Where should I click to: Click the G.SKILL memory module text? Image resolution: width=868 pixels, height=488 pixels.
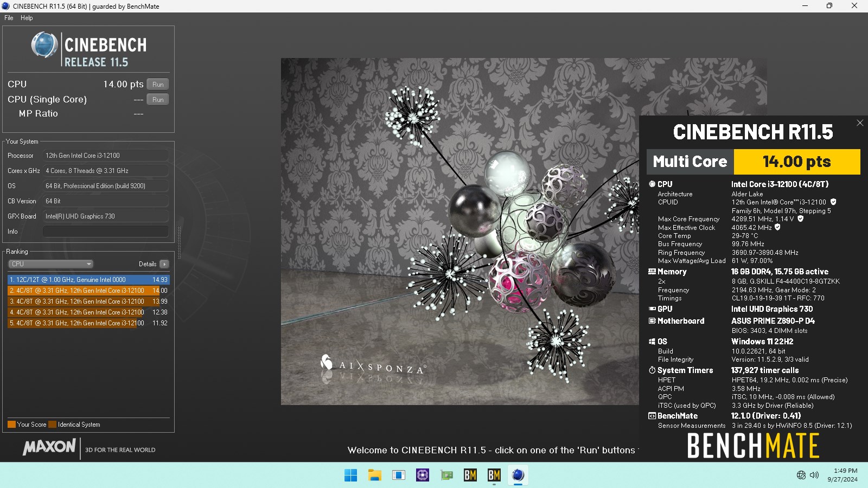[786, 281]
